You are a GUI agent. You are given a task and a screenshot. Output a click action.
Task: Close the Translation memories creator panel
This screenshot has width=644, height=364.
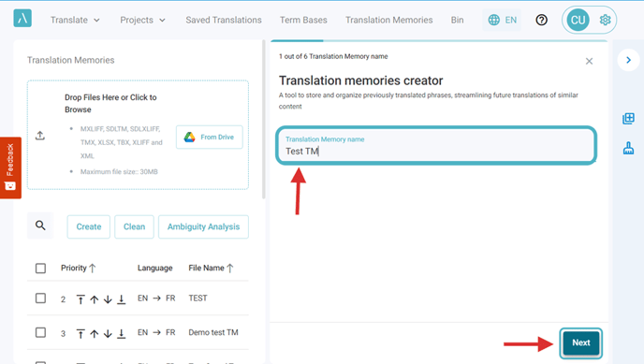[x=589, y=61]
